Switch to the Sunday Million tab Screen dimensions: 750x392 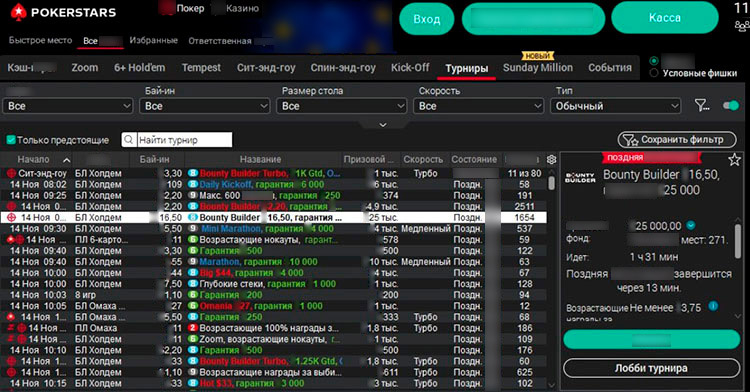coord(538,68)
